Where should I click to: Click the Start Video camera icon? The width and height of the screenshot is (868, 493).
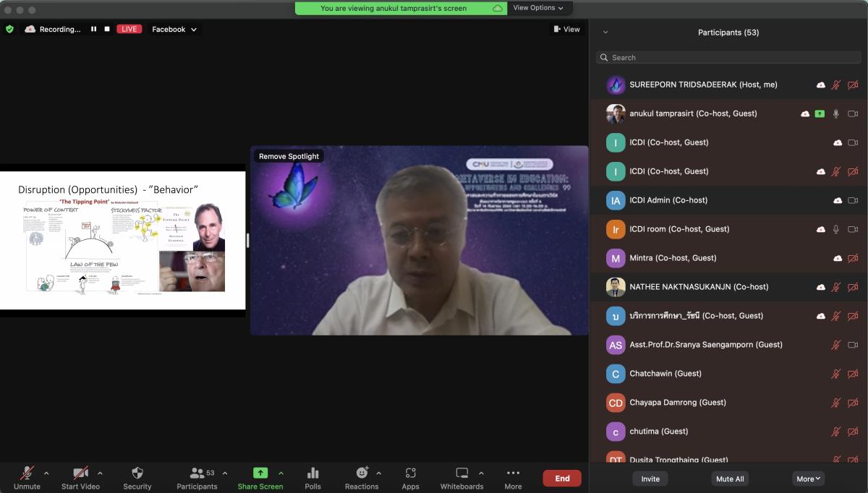(x=80, y=473)
